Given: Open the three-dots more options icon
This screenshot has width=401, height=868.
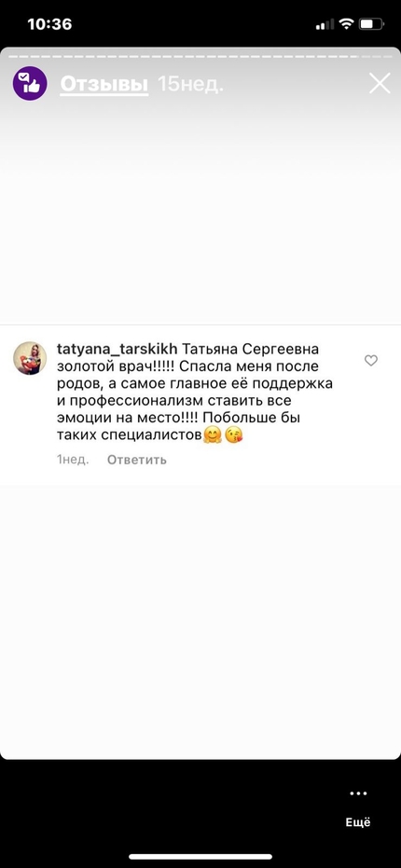Looking at the screenshot, I should [x=358, y=793].
